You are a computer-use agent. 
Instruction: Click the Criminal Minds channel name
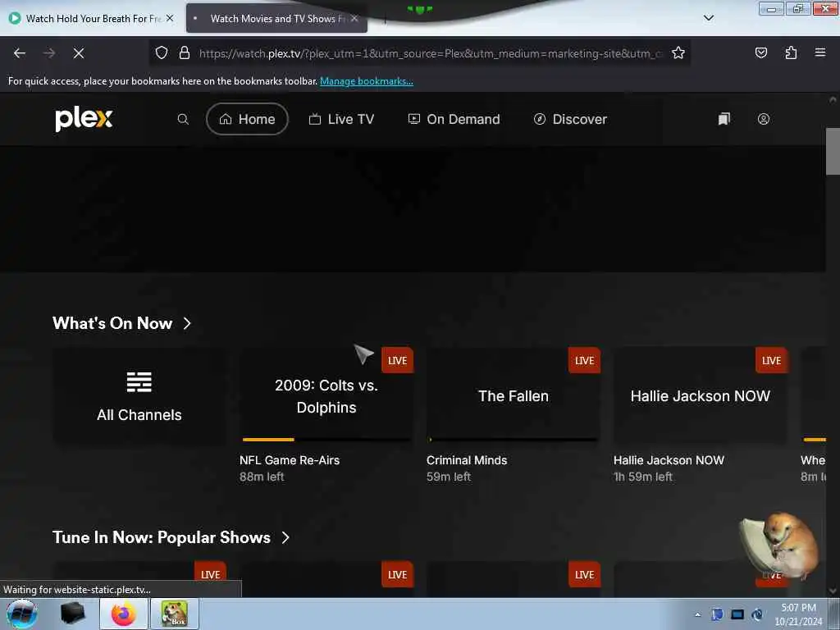click(467, 460)
